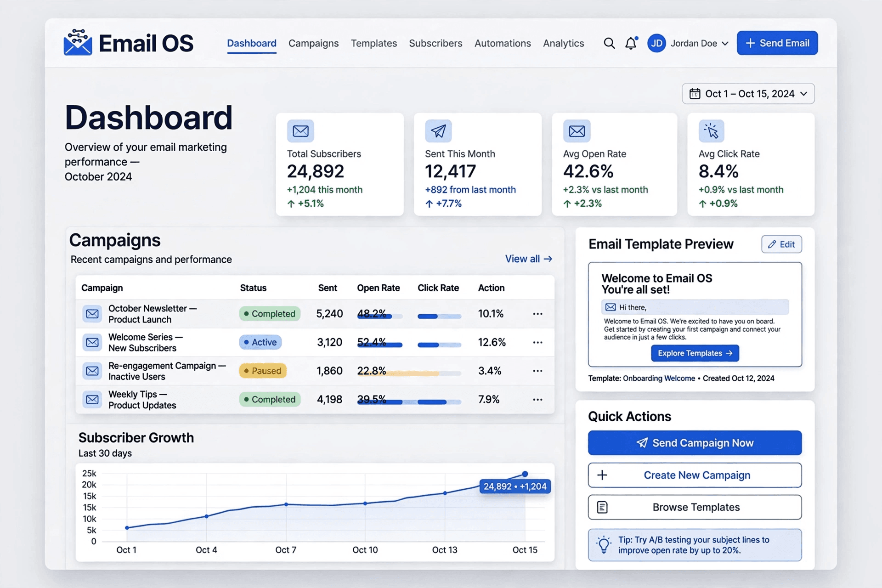This screenshot has width=882, height=588.
Task: Click calendar icon in date range
Action: pyautogui.click(x=695, y=94)
